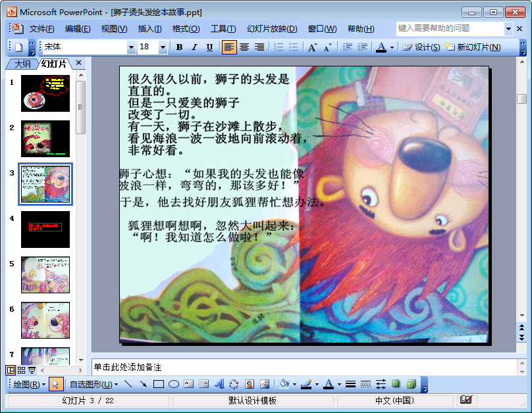Increase indent level
Image resolution: width=532 pixels, height=413 pixels.
click(x=362, y=47)
